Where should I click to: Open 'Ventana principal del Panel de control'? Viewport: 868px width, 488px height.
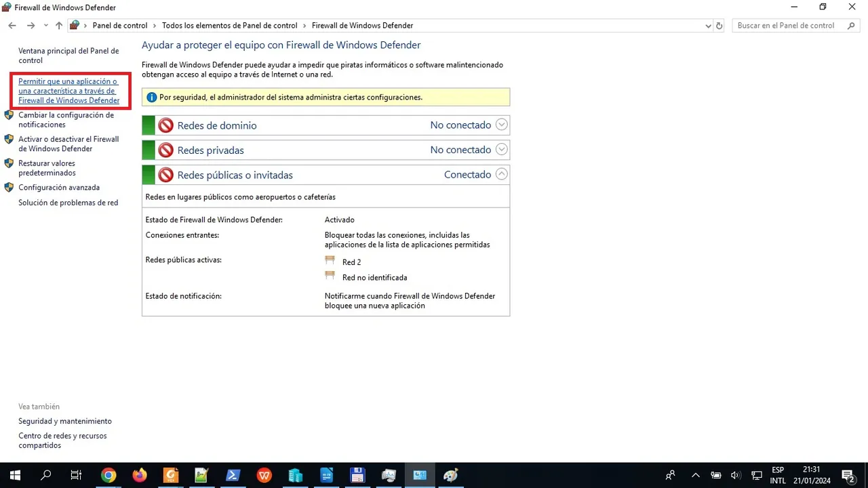coord(68,56)
